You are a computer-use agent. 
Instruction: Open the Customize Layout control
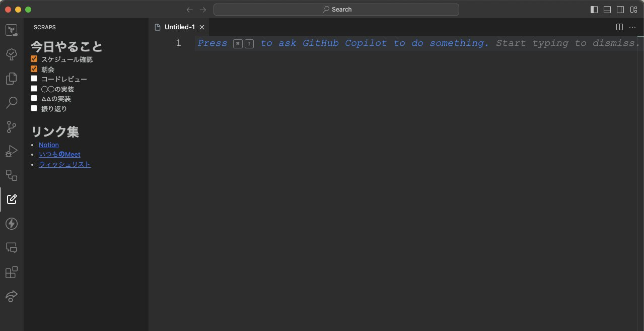coord(633,9)
